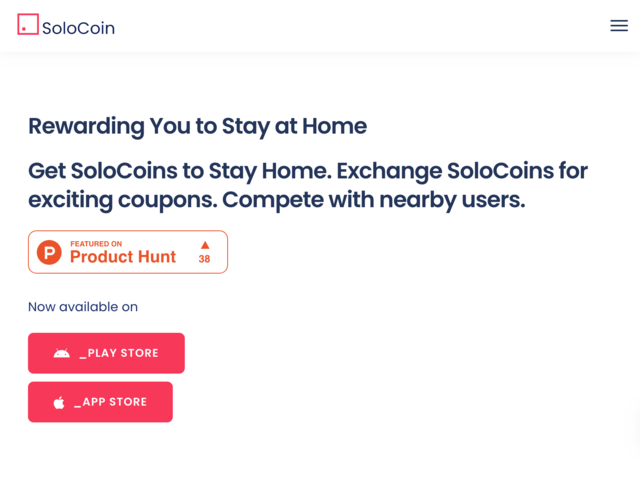Click the 'Now available on' text
The width and height of the screenshot is (640, 480).
point(83,307)
